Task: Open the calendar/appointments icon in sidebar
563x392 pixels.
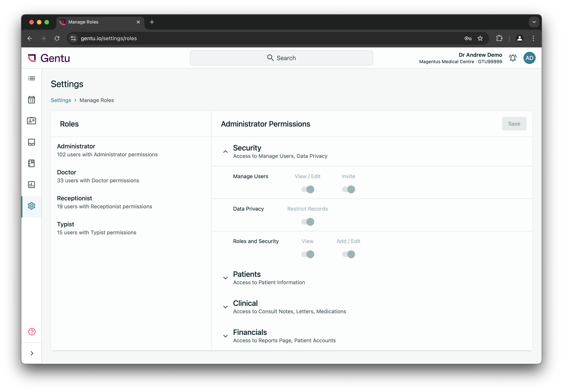Action: [32, 99]
